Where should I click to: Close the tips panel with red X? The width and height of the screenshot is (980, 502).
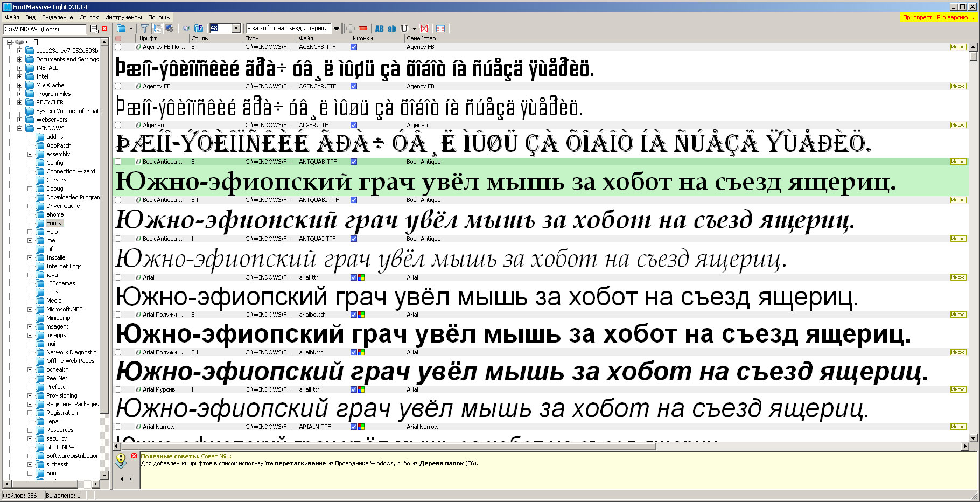(x=134, y=456)
